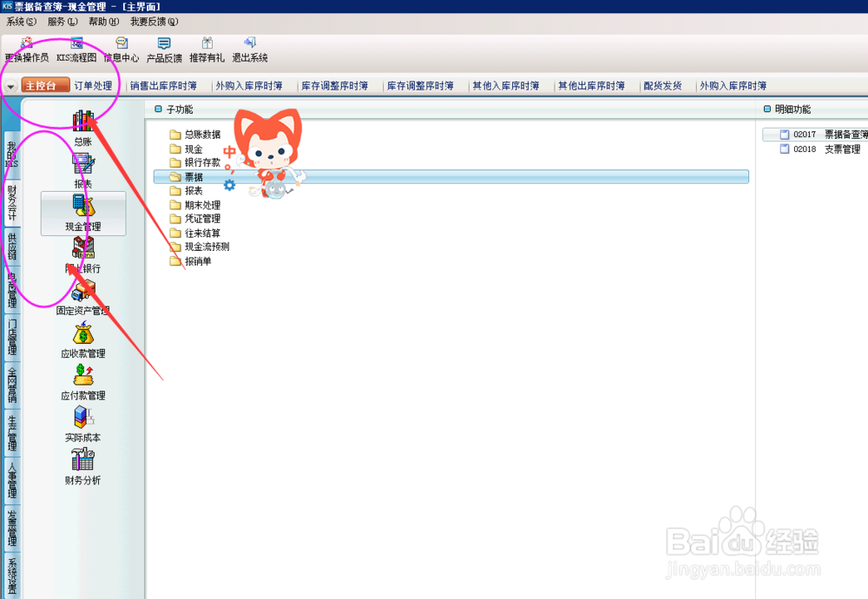Screen dimensions: 868x599
Task: Switch to the 其他出库序时簿 tab
Action: tap(591, 86)
